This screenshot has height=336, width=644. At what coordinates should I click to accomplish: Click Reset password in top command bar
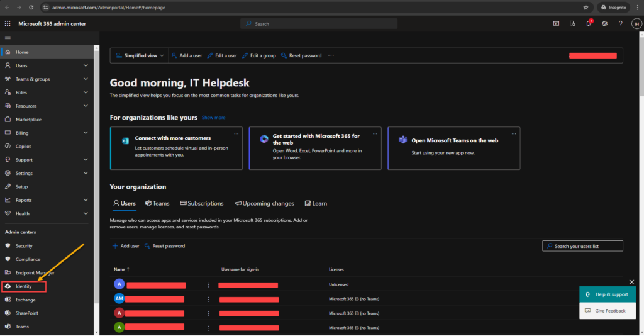pyautogui.click(x=301, y=55)
